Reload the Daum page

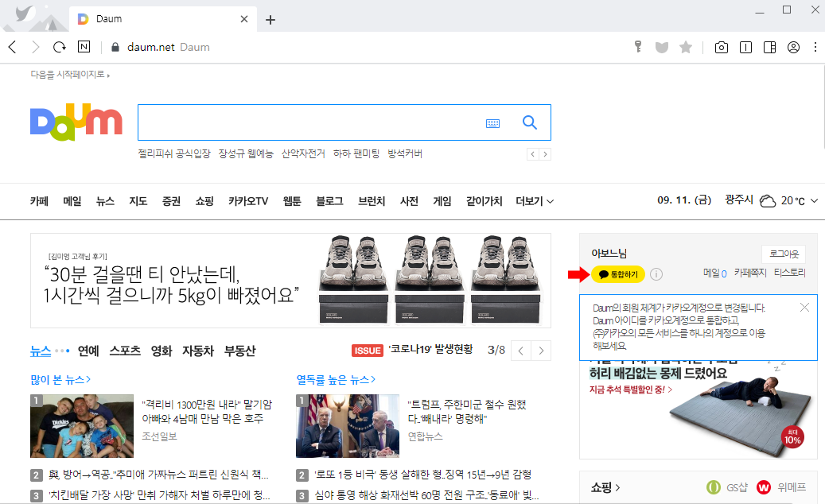[60, 47]
